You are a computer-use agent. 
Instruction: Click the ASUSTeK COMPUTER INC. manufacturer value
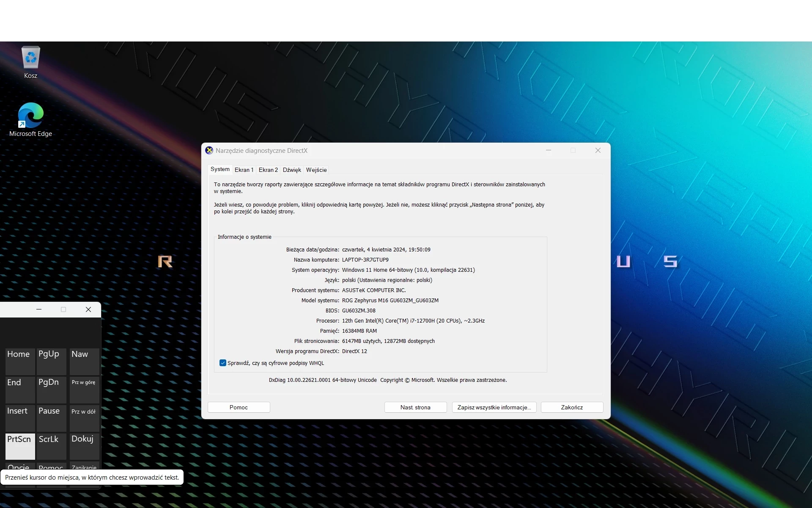pos(374,290)
